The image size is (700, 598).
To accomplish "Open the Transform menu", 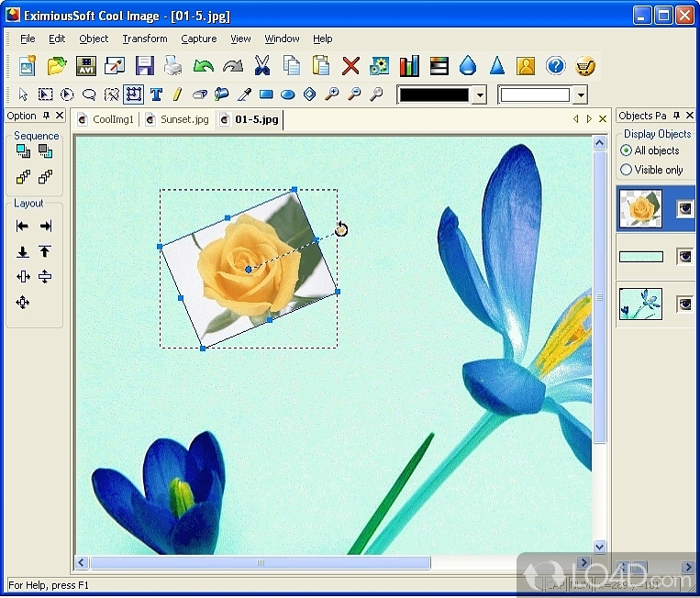I will click(145, 39).
